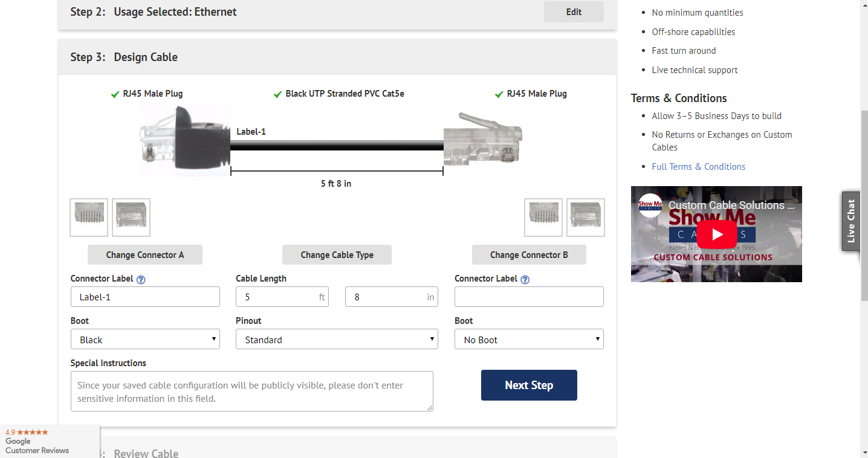Click the Connector A label help icon

[141, 280]
